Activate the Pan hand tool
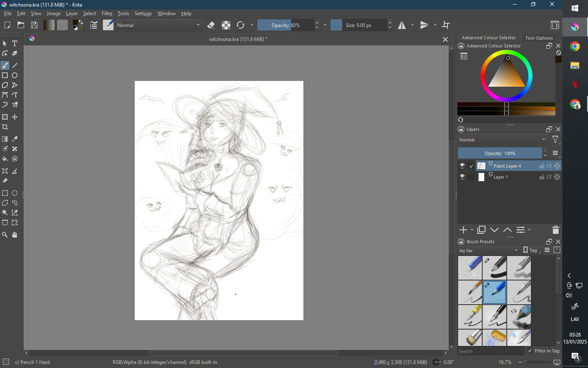The height and width of the screenshot is (368, 588). 15,235
